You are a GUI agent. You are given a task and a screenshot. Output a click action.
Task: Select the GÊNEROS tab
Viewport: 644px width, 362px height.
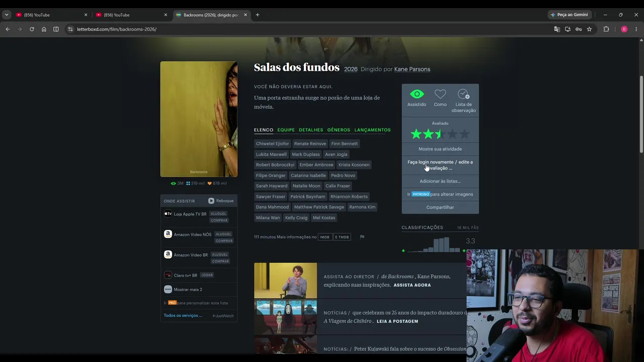339,130
